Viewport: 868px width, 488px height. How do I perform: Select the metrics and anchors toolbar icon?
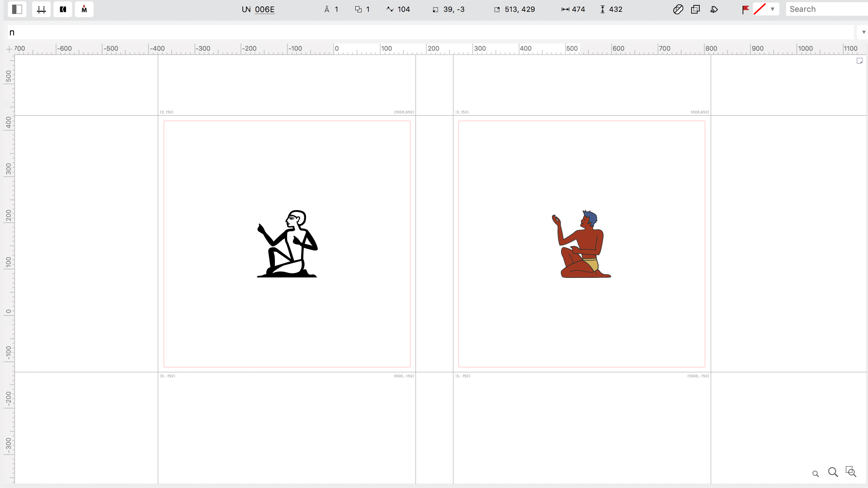point(41,9)
